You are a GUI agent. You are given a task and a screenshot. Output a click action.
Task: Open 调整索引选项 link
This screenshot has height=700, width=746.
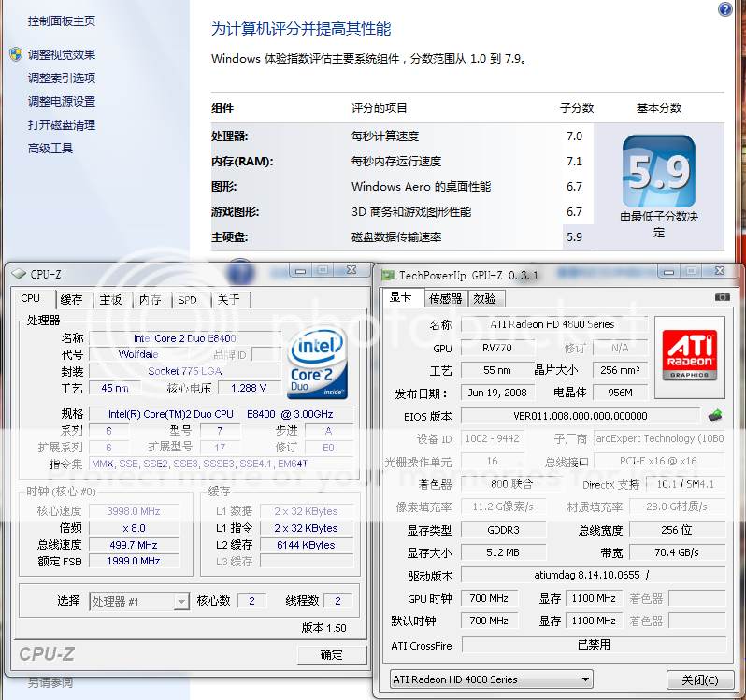(62, 78)
